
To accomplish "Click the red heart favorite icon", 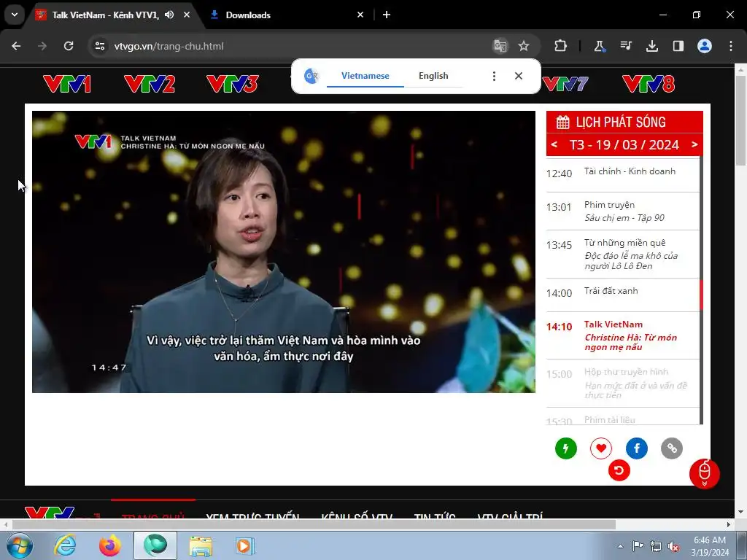I will coord(601,448).
